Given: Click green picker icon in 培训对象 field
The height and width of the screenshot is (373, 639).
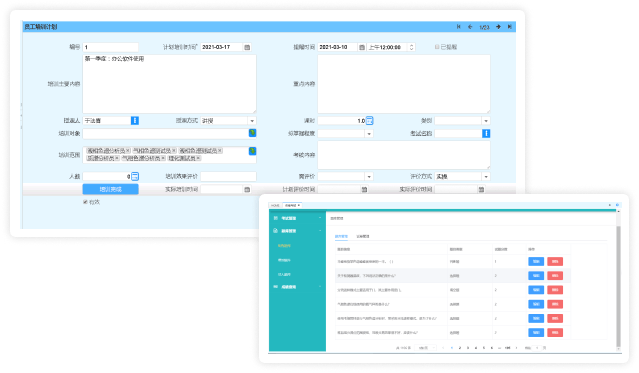Looking at the screenshot, I should click(252, 133).
